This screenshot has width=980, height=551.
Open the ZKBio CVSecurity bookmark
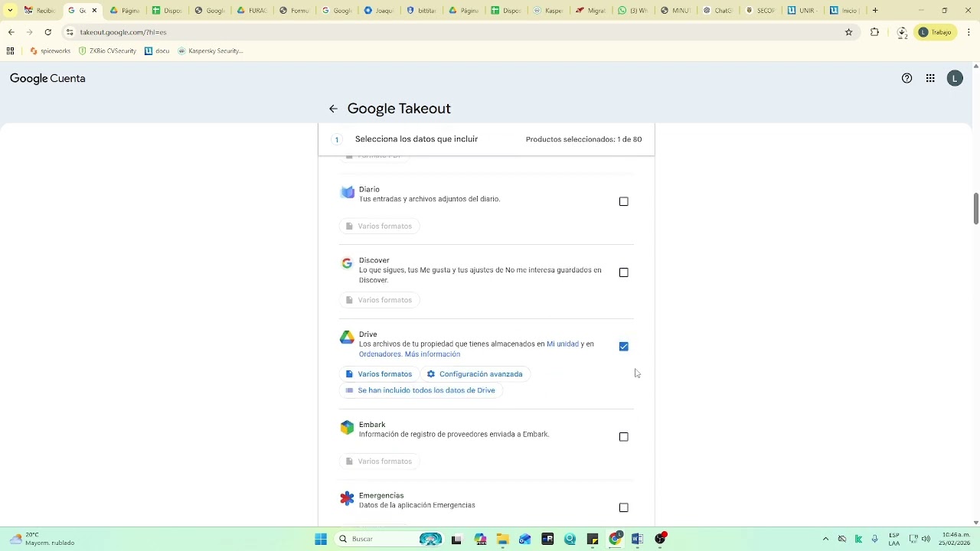pyautogui.click(x=107, y=51)
